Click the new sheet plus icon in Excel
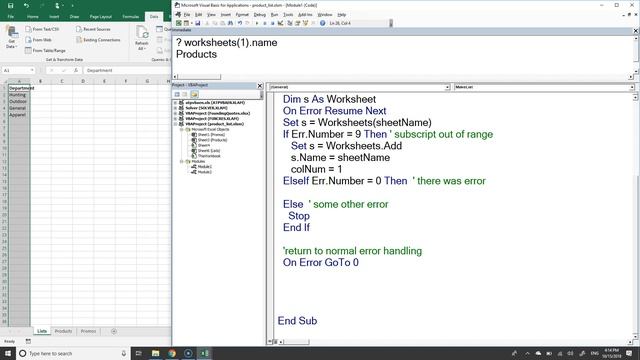 pyautogui.click(x=114, y=331)
